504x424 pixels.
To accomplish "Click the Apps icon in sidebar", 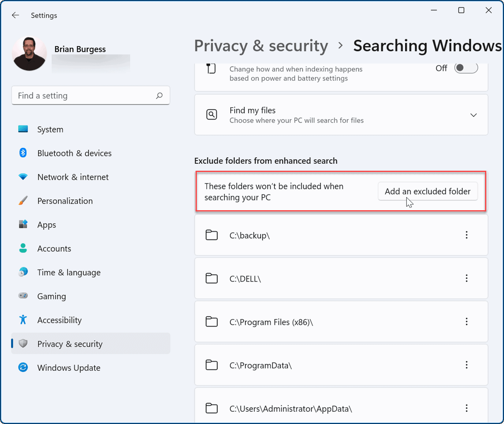I will click(x=23, y=224).
